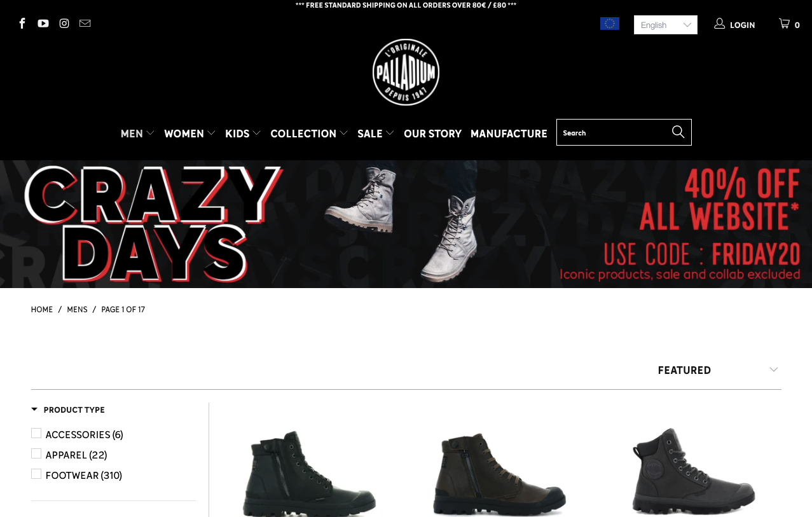Viewport: 812px width, 517px height.
Task: Check the Footwear (310) filter
Action: [36, 474]
